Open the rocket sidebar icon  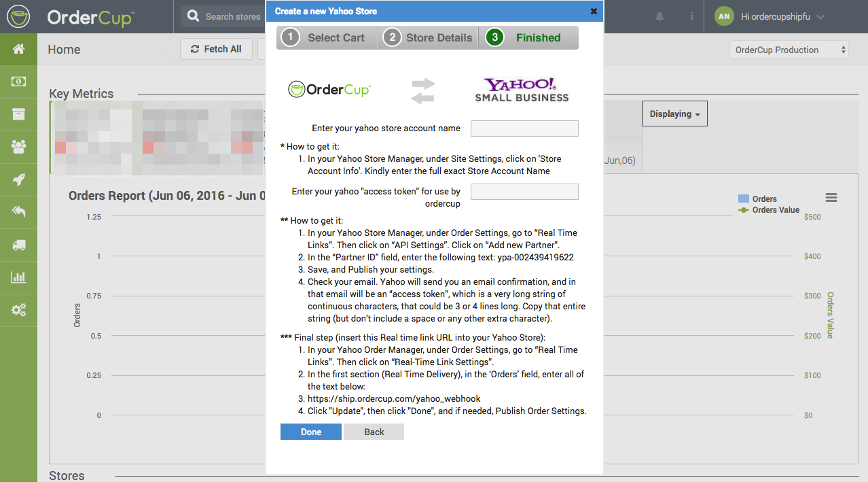click(18, 179)
